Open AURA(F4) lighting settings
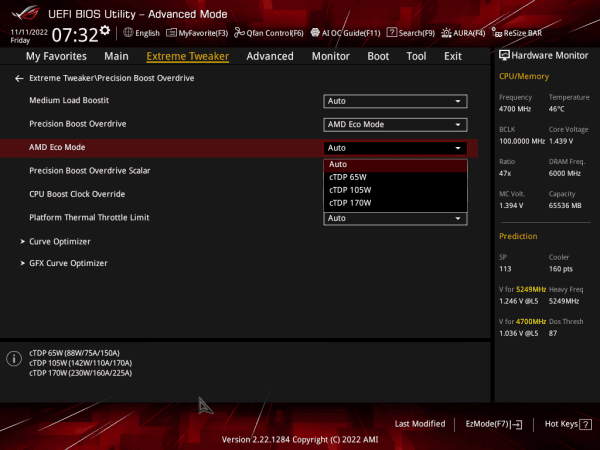The width and height of the screenshot is (600, 450). [462, 33]
